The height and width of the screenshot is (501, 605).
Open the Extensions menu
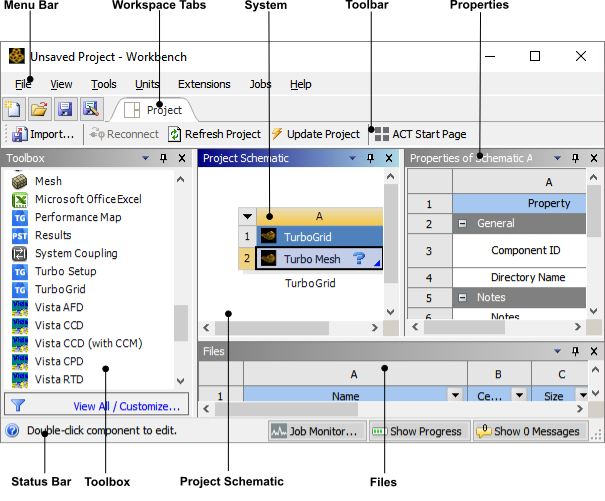point(204,84)
